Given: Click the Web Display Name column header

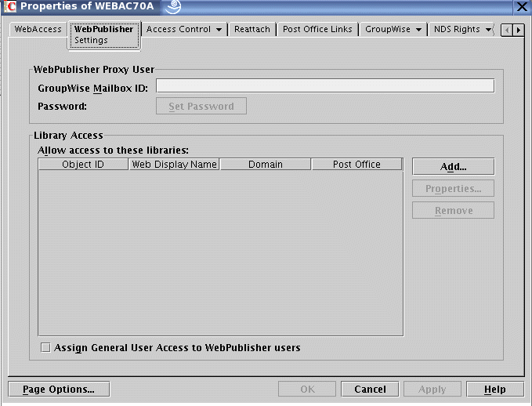Looking at the screenshot, I should [x=174, y=165].
